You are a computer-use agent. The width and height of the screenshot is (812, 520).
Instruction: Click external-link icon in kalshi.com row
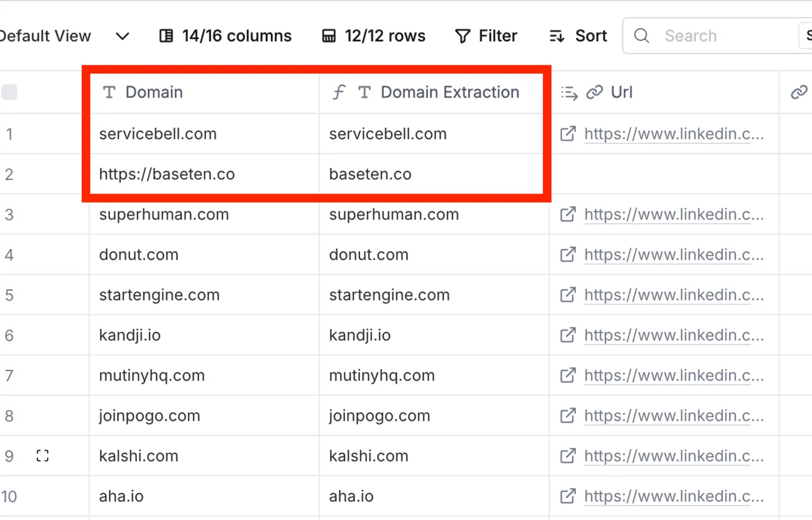pyautogui.click(x=568, y=456)
